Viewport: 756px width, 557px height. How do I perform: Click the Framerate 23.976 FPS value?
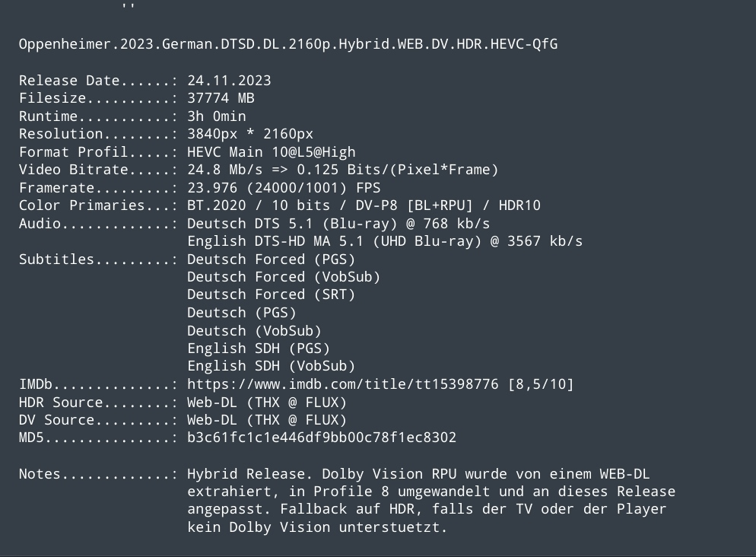[284, 188]
